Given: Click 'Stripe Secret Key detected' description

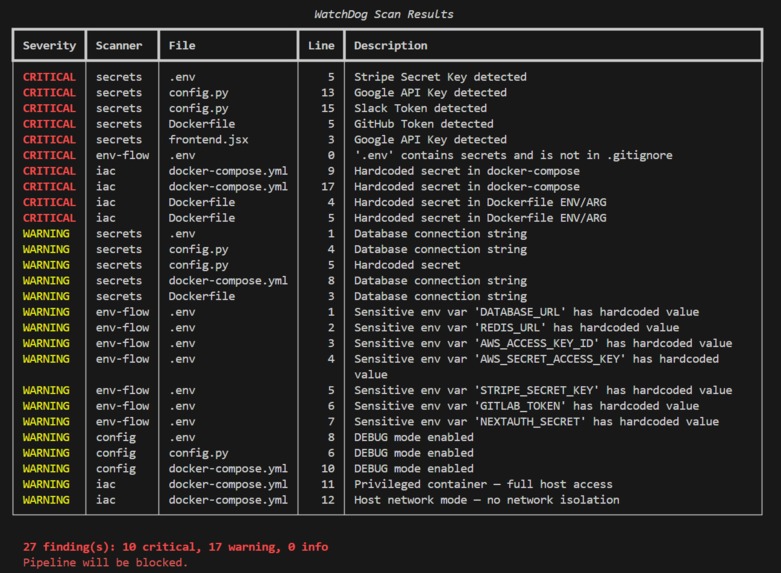Looking at the screenshot, I should pyautogui.click(x=440, y=77).
